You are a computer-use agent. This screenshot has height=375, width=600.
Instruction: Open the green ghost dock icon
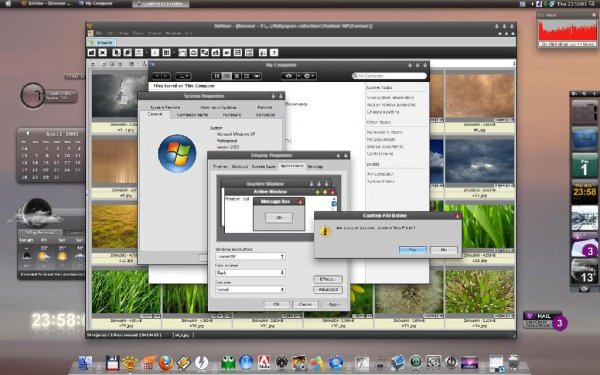tap(228, 363)
